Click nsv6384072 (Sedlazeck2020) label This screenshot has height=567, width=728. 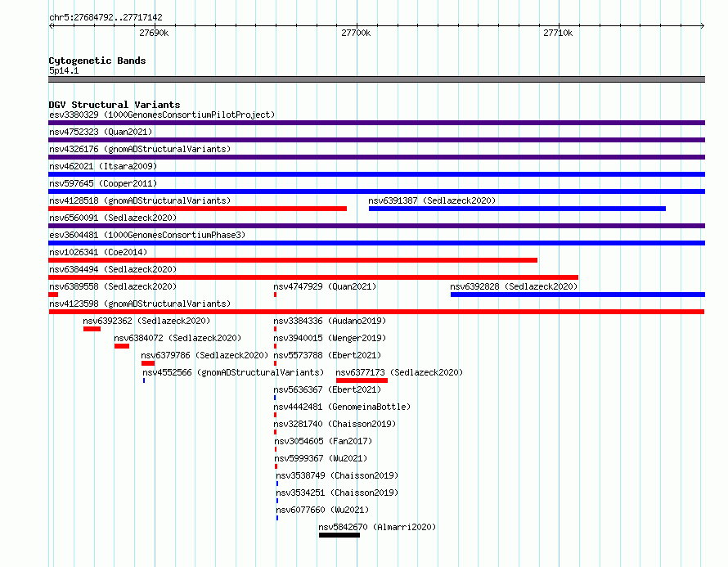tap(178, 338)
